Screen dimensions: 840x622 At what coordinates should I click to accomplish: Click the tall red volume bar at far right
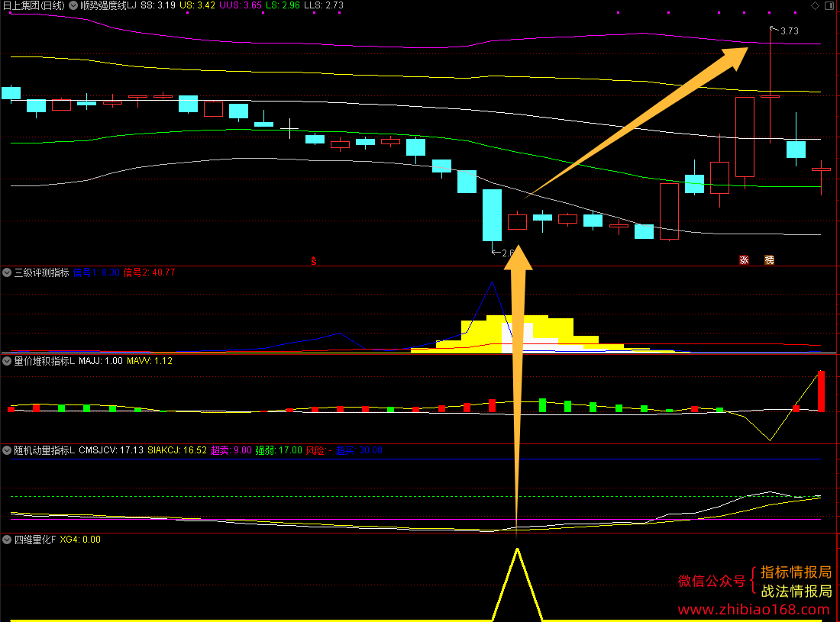pos(821,391)
